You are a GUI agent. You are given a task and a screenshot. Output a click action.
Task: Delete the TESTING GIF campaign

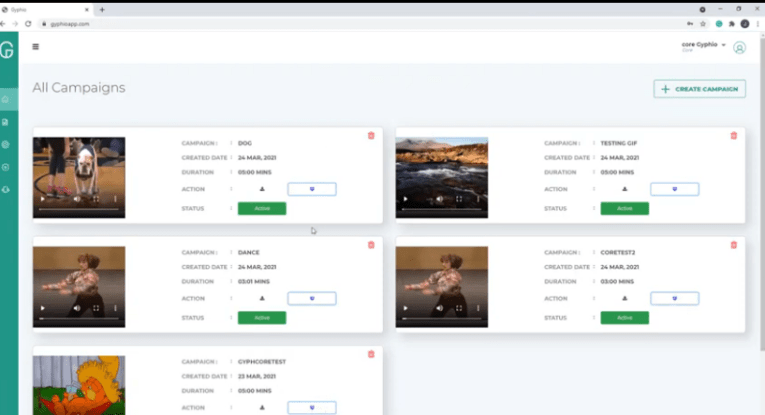[x=734, y=136]
